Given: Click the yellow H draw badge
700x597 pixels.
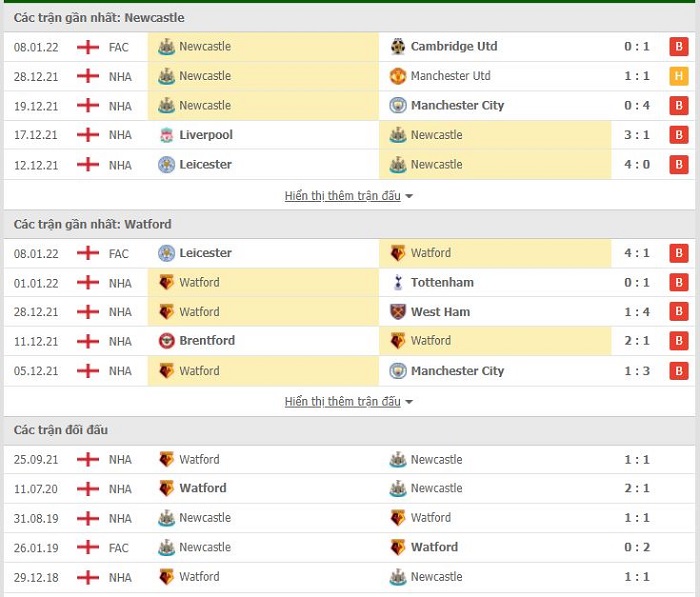Looking at the screenshot, I should coord(679,76).
